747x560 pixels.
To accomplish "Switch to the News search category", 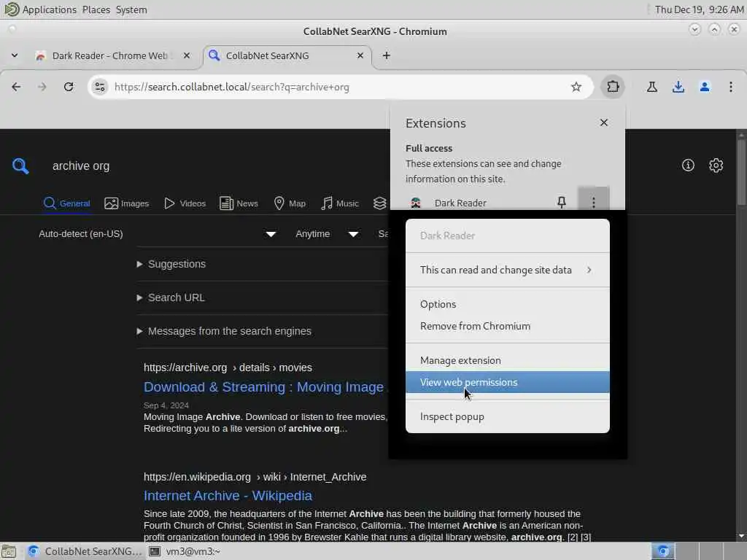I will coord(239,203).
